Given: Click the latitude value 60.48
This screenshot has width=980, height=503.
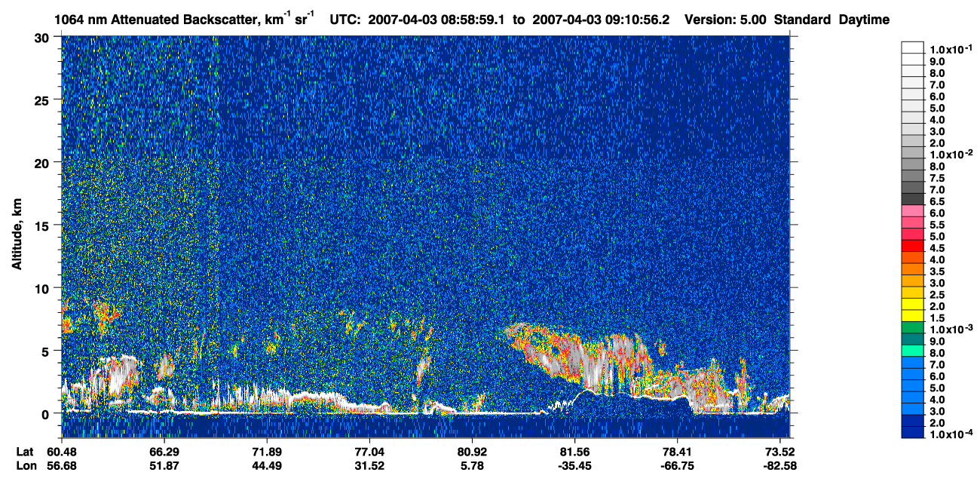Looking at the screenshot, I should [61, 451].
